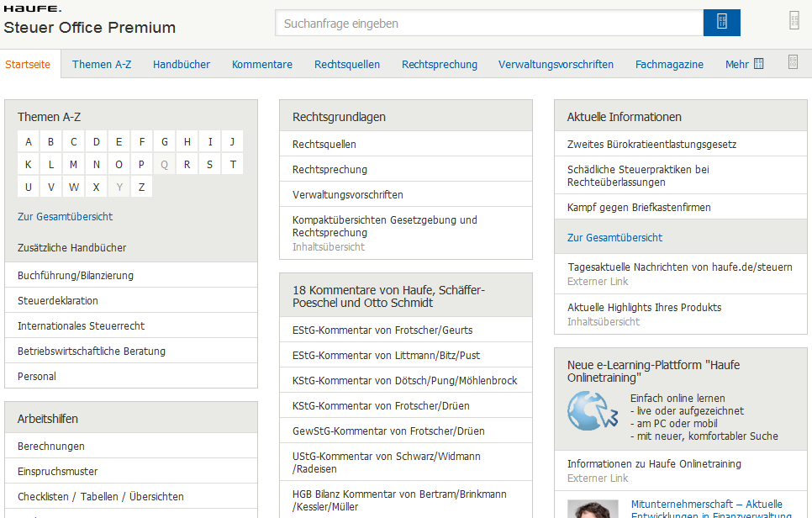This screenshot has height=518, width=812.
Task: Open KStG-Kommentar von Dötsch/Pung/Möhlenbrock
Action: click(x=406, y=381)
